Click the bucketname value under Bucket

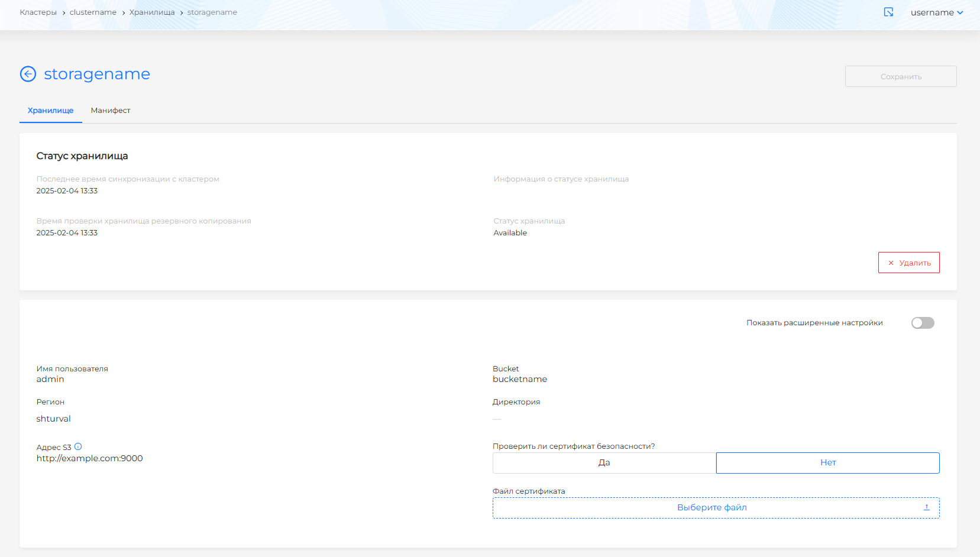point(520,379)
